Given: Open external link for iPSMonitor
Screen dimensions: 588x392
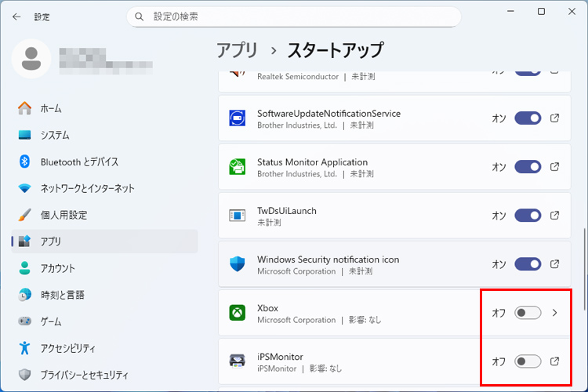Looking at the screenshot, I should pyautogui.click(x=554, y=361).
